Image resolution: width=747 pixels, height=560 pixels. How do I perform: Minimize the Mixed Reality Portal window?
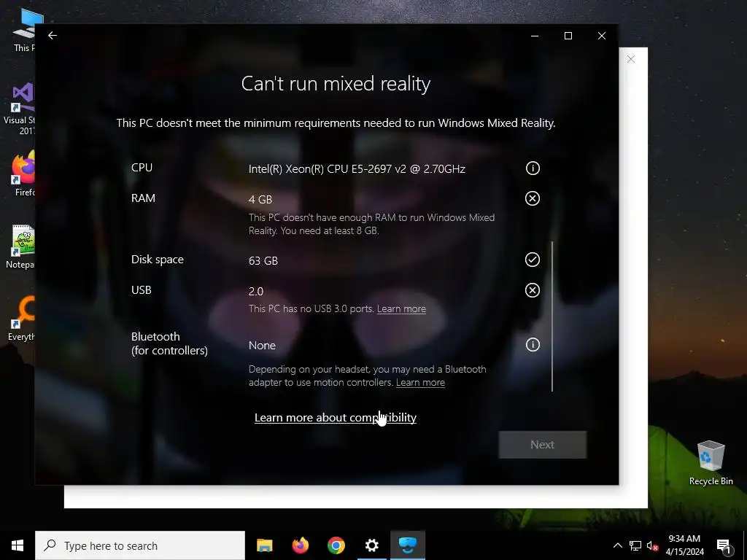(x=535, y=36)
